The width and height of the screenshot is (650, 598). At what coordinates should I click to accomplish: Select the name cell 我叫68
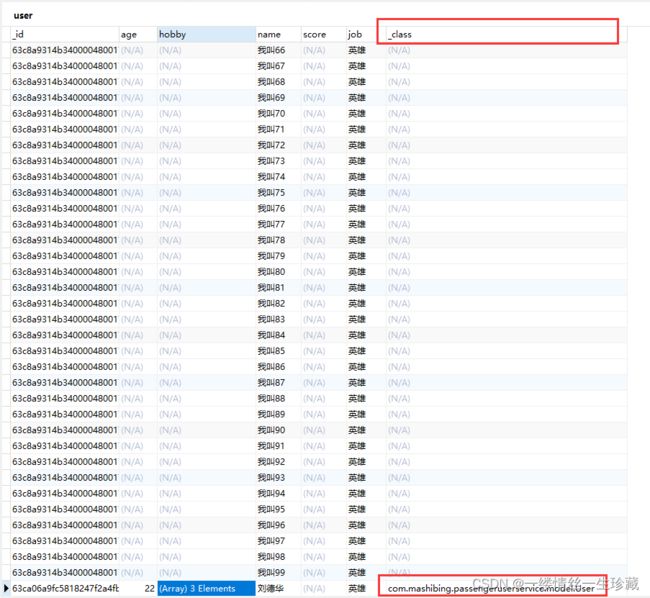(278, 82)
